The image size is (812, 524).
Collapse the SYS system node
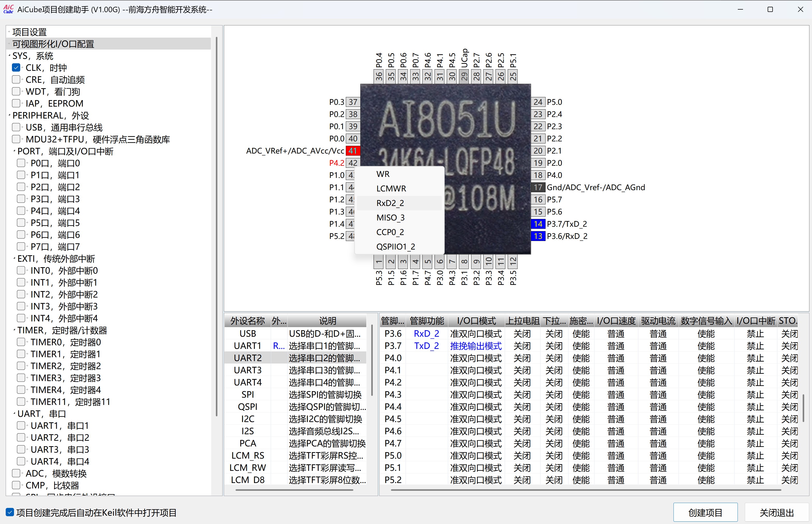9,56
